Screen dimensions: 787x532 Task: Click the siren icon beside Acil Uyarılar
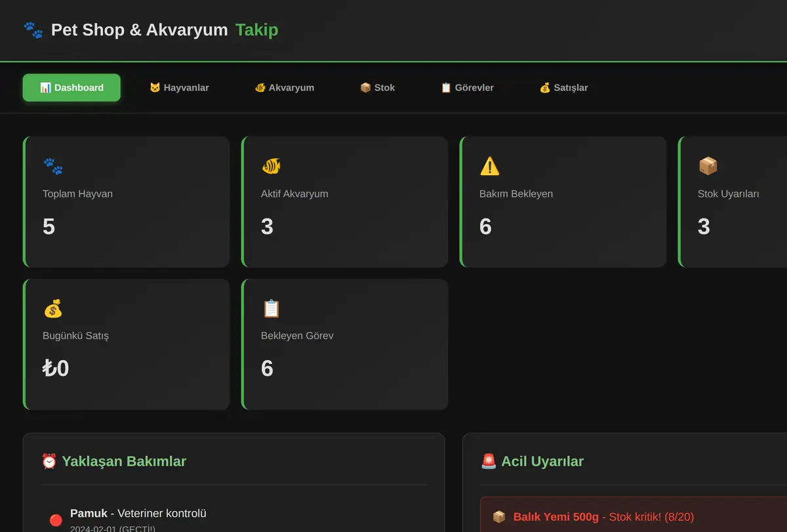489,461
